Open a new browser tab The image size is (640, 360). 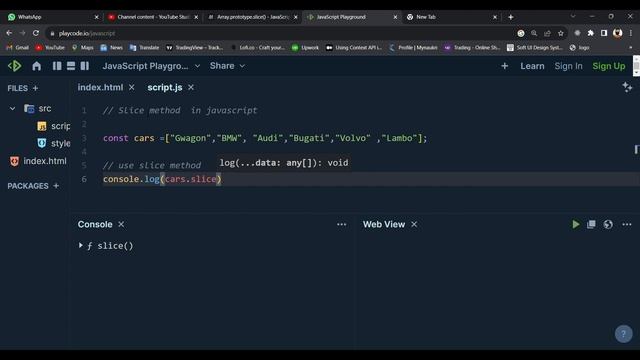511,17
